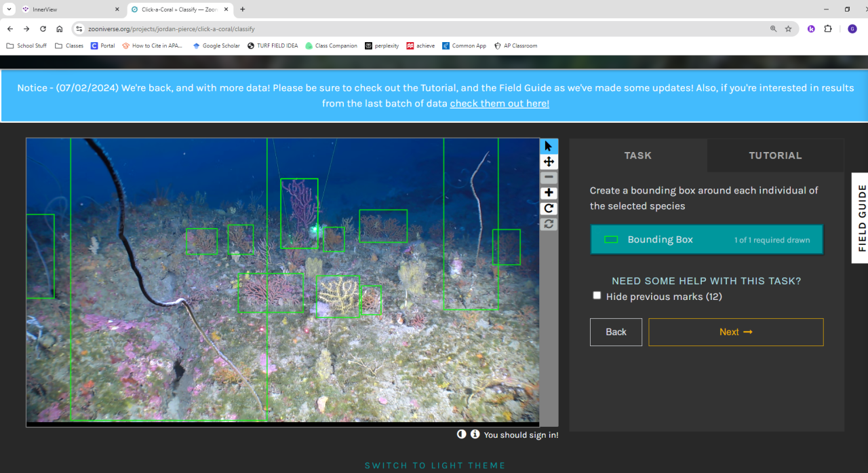Zoom out of the coral image

tap(549, 177)
